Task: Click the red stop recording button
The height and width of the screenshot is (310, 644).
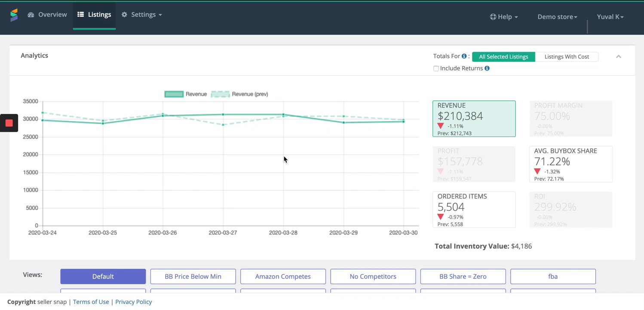Action: click(x=9, y=123)
